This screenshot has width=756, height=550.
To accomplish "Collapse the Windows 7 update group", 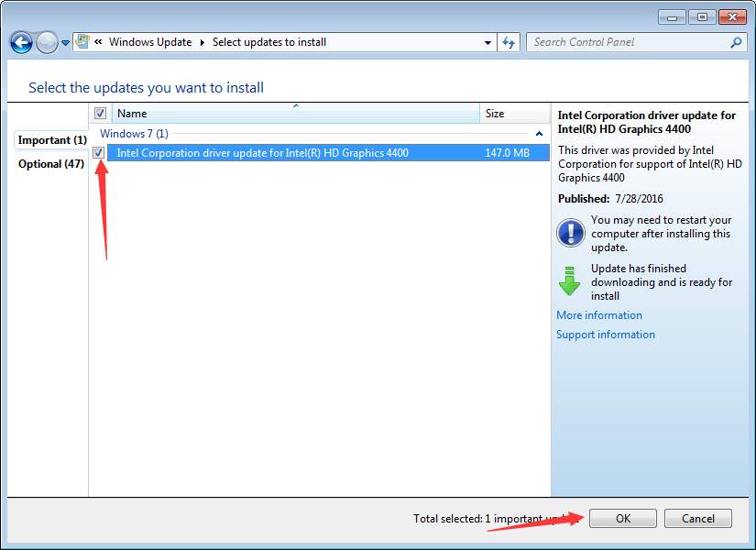I will (x=538, y=133).
